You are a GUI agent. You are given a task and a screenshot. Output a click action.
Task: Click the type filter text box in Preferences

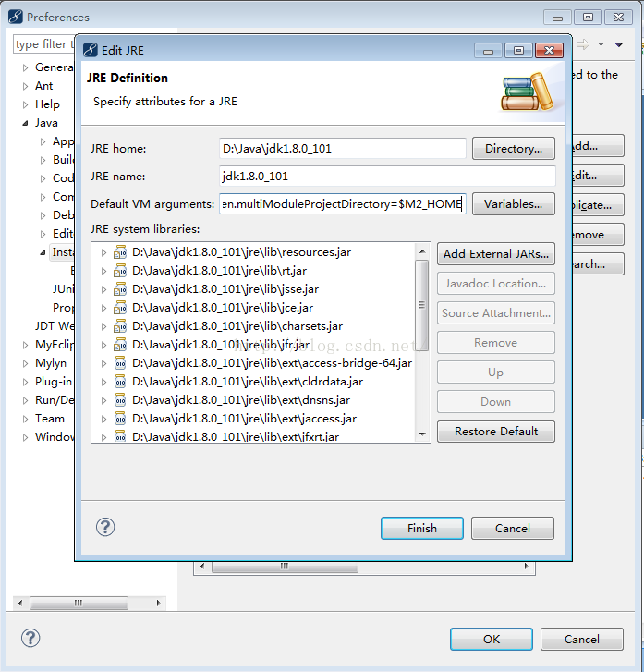[44, 44]
